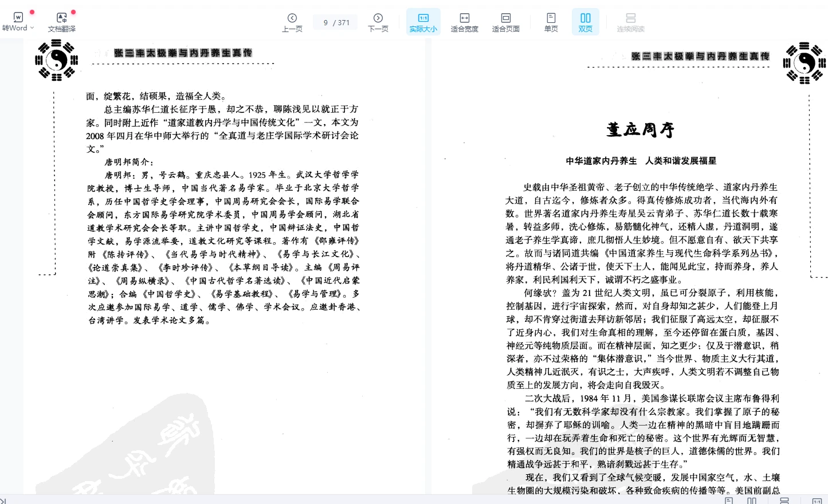Click subtitle 中华道家内丹养生 人类和谐发展福星

pyautogui.click(x=641, y=161)
